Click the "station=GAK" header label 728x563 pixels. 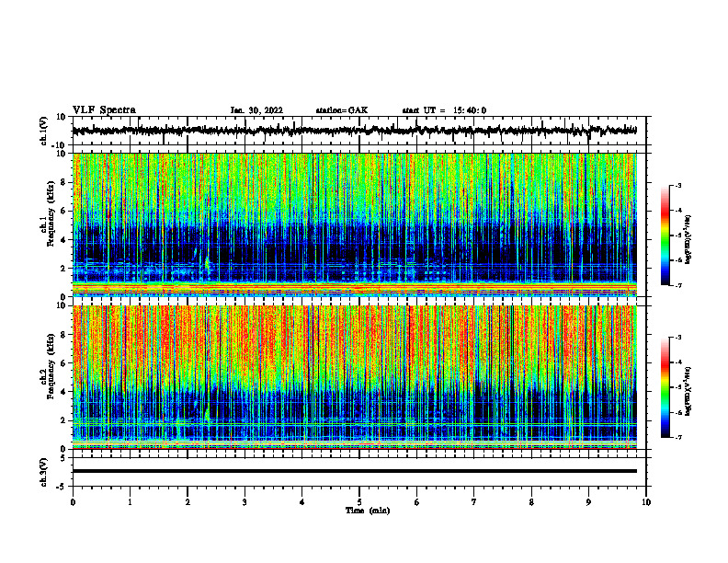pos(342,110)
